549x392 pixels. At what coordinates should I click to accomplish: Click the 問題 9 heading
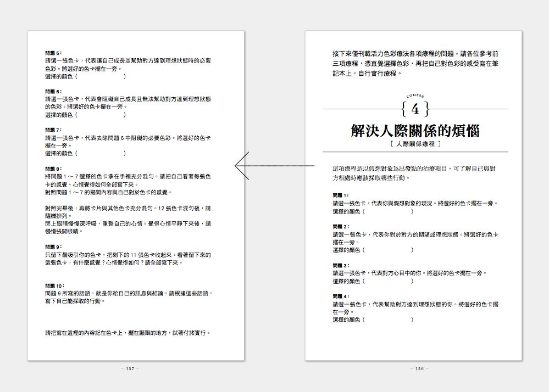53,247
